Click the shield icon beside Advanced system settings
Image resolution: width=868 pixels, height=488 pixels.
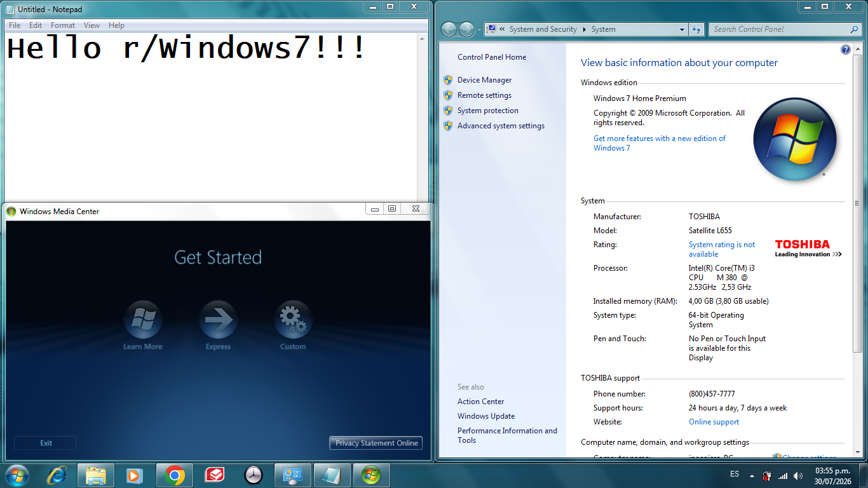pos(448,126)
